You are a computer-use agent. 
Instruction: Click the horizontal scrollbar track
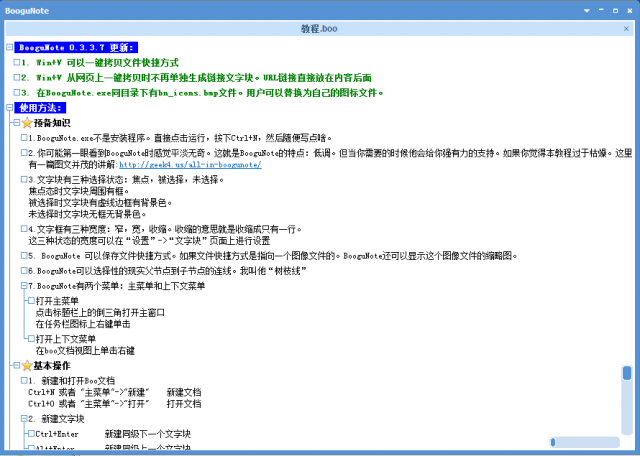(x=585, y=442)
